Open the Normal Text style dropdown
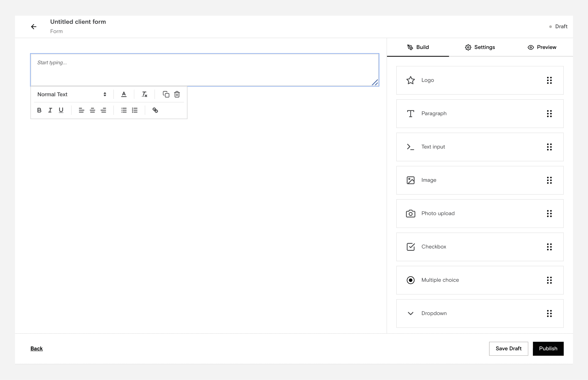 coord(72,94)
